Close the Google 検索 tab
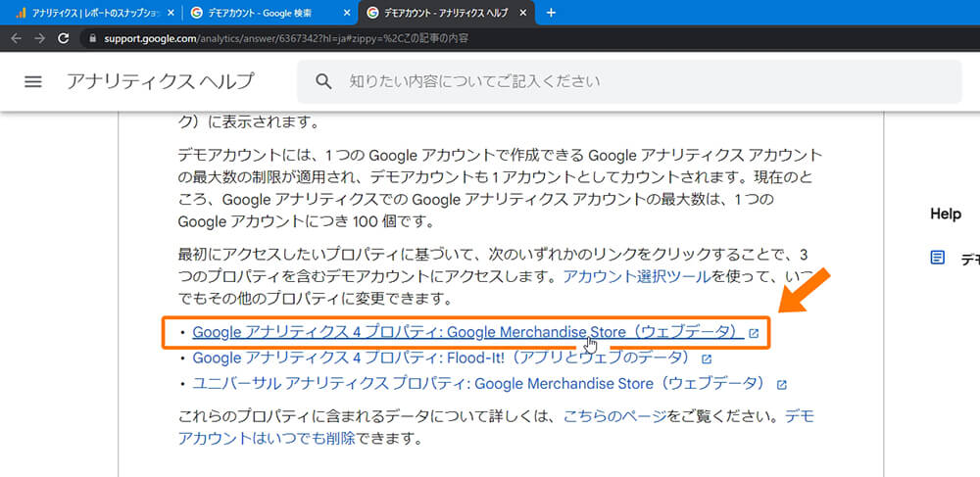Viewport: 980px width, 477px height. point(348,13)
